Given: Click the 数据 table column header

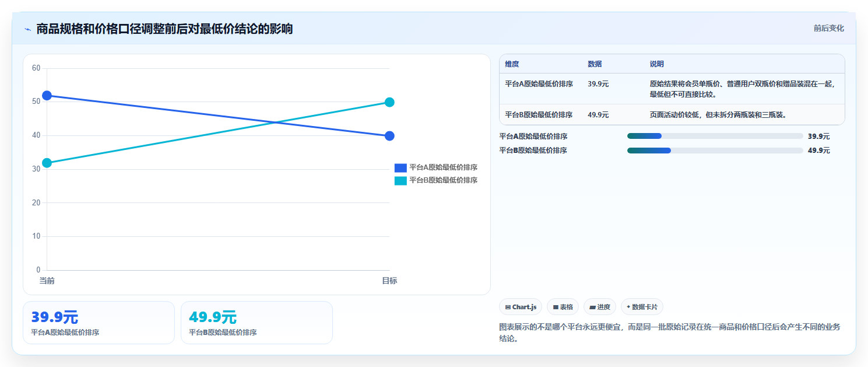Looking at the screenshot, I should point(595,64).
